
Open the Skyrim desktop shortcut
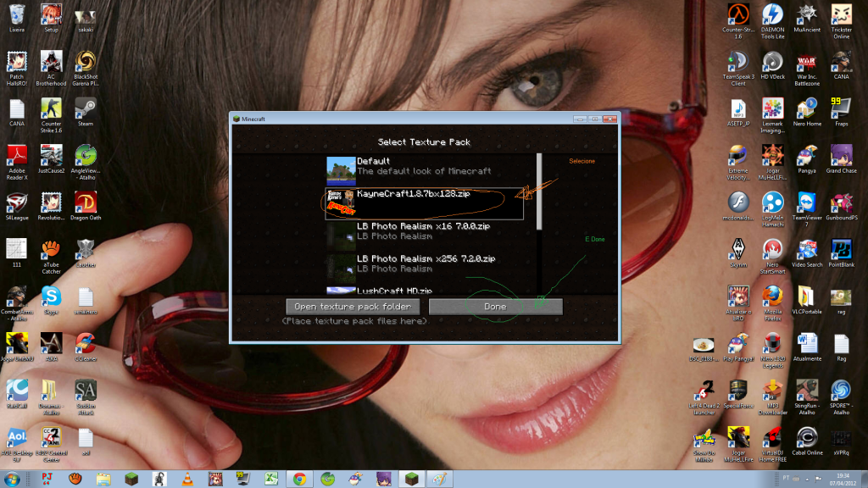(x=738, y=252)
